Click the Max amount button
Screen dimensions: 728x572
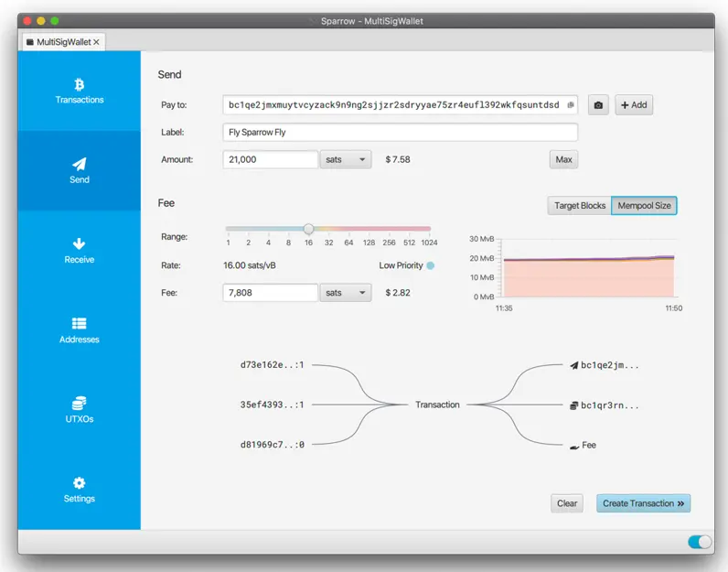coord(563,159)
